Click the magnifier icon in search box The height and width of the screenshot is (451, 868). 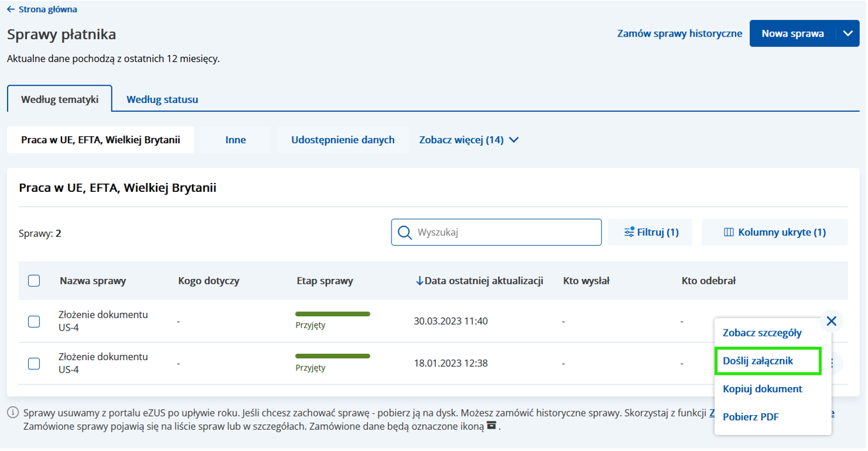pyautogui.click(x=404, y=232)
